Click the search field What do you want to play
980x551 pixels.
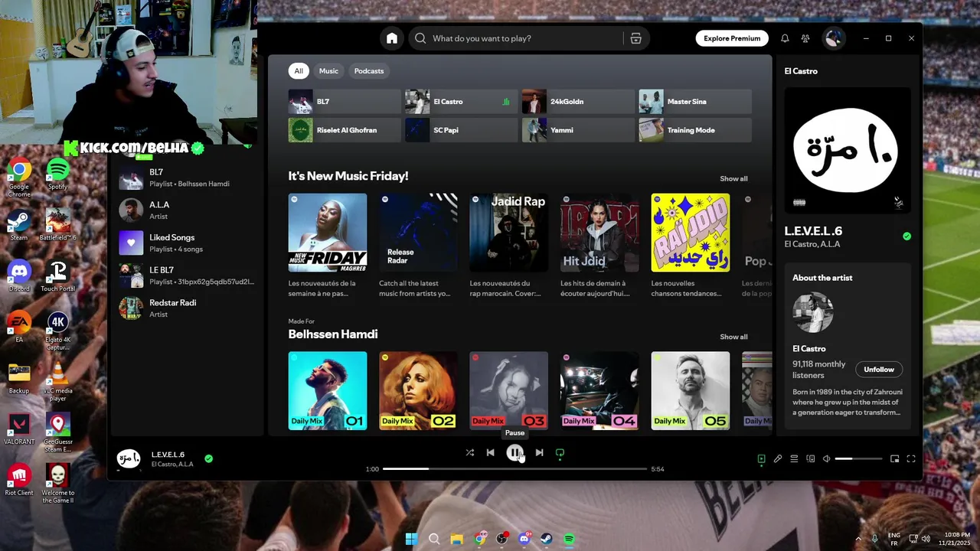click(527, 38)
